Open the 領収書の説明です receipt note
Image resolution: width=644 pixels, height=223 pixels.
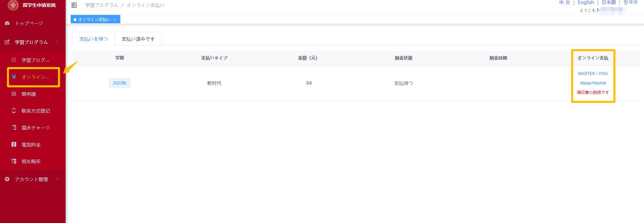(x=593, y=93)
